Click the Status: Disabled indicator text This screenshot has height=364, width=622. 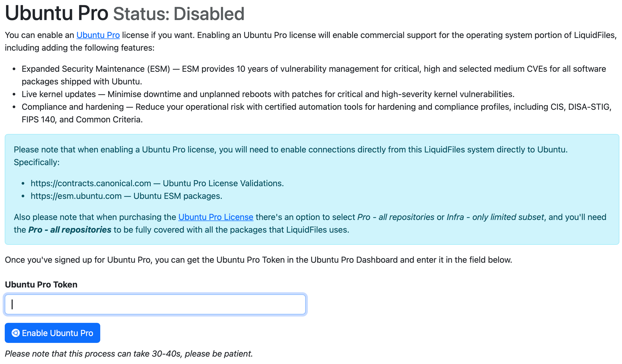tap(179, 14)
